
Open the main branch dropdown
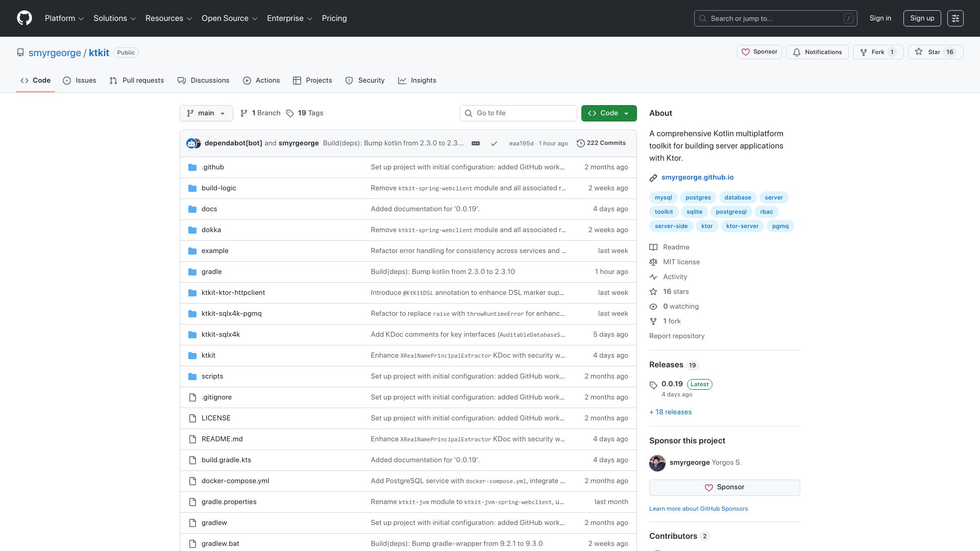point(206,113)
